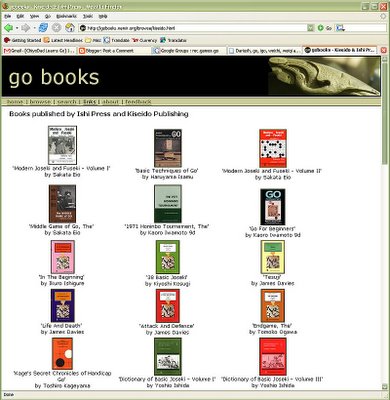This screenshot has height=400, width=390.
Task: Go back with the green back arrow
Action: [x=9, y=28]
